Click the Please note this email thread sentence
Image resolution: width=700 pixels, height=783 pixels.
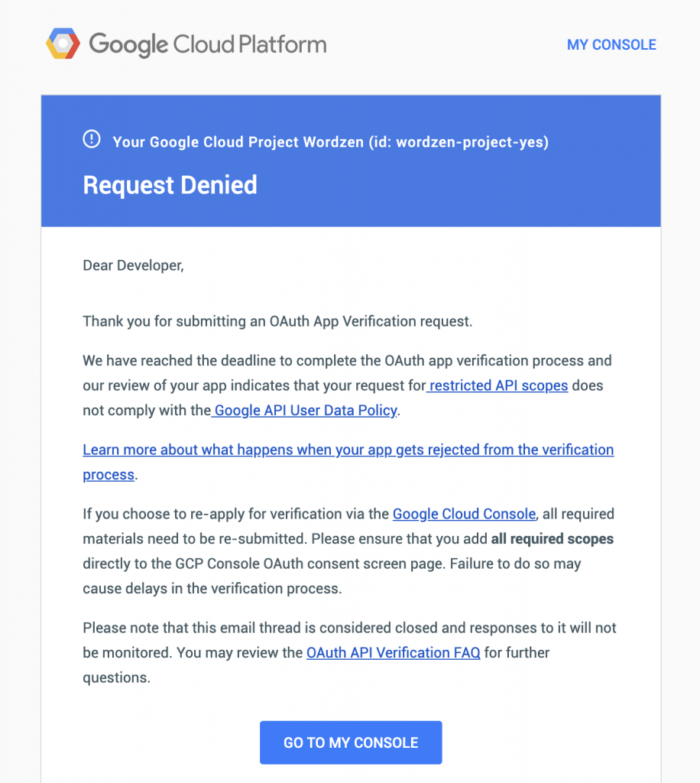point(349,653)
